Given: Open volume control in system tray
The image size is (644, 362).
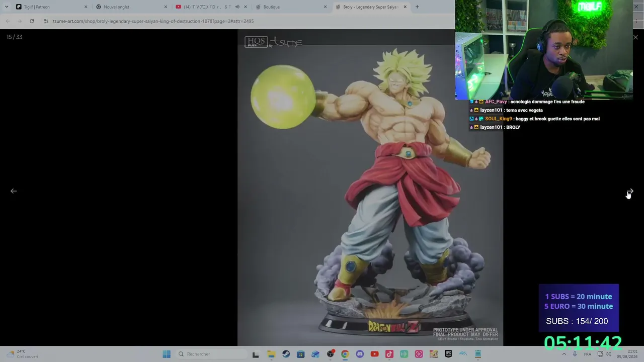Looking at the screenshot, I should tap(608, 354).
